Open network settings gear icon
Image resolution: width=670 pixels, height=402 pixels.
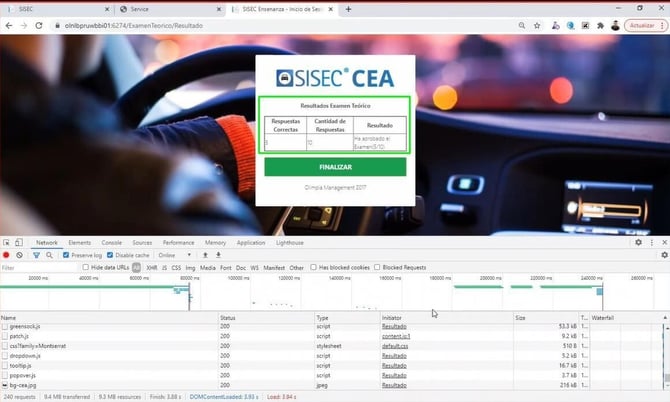click(x=664, y=255)
